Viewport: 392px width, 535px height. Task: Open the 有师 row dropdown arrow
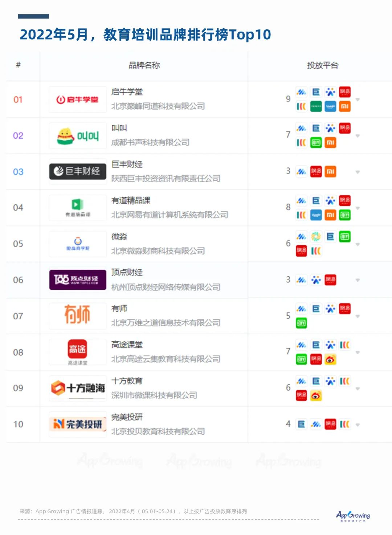[x=358, y=316]
